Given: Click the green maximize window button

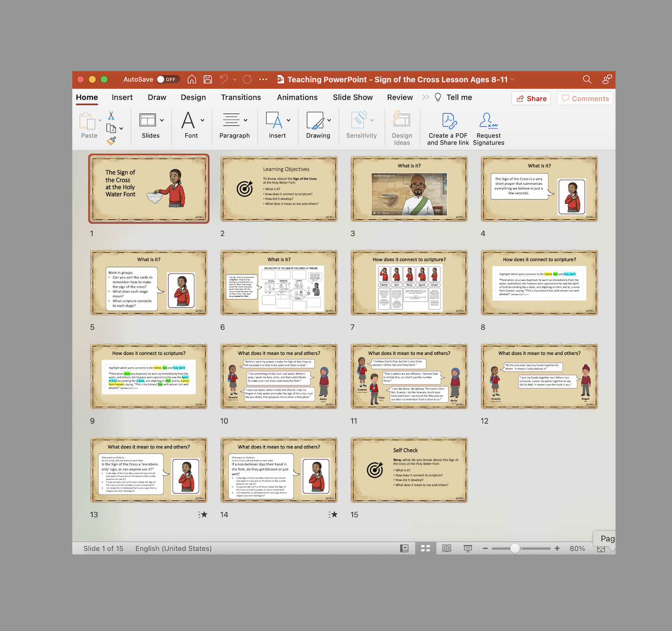Looking at the screenshot, I should [104, 79].
